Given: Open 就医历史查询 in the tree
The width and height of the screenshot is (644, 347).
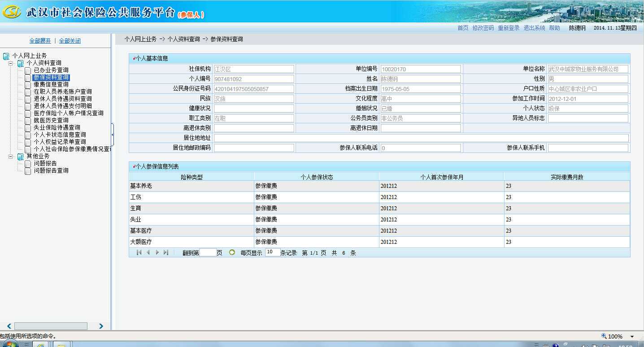Looking at the screenshot, I should [x=51, y=120].
